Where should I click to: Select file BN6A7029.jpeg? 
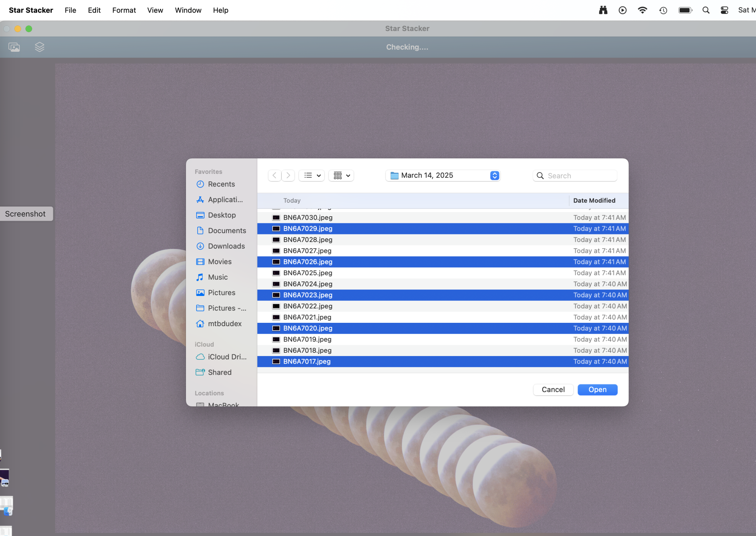[443, 229]
